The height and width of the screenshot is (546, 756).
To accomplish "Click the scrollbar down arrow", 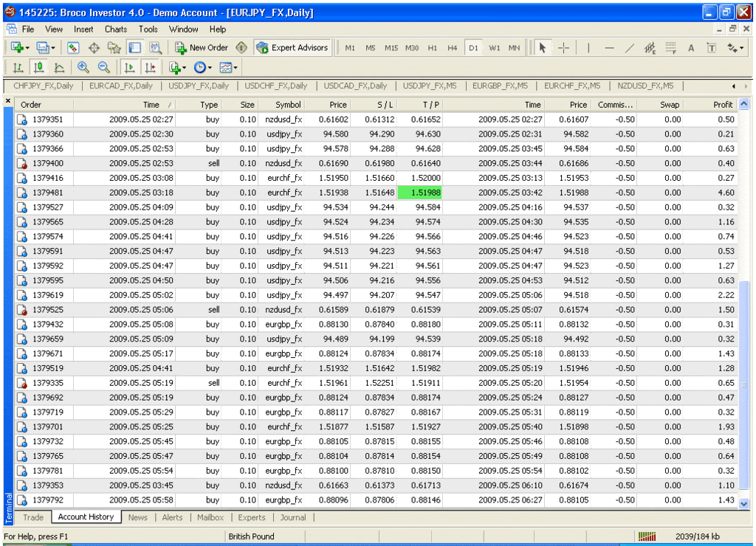I will [744, 504].
